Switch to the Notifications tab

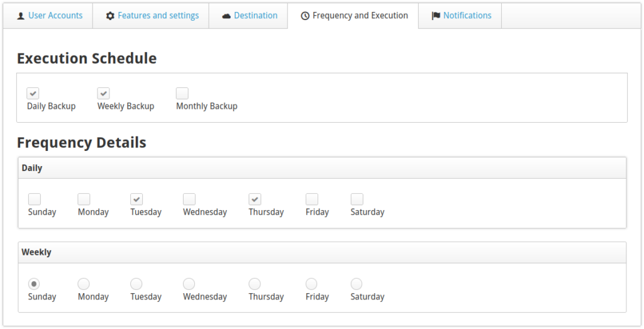coord(467,16)
